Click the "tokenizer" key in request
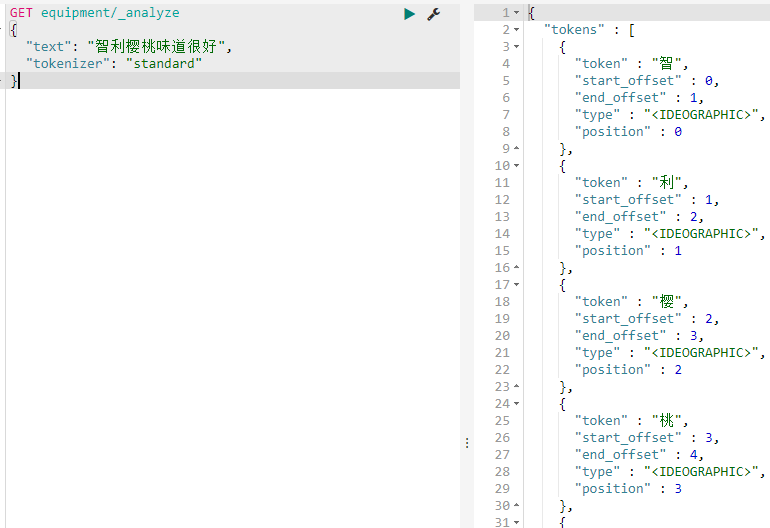The height and width of the screenshot is (528, 770). tap(68, 64)
